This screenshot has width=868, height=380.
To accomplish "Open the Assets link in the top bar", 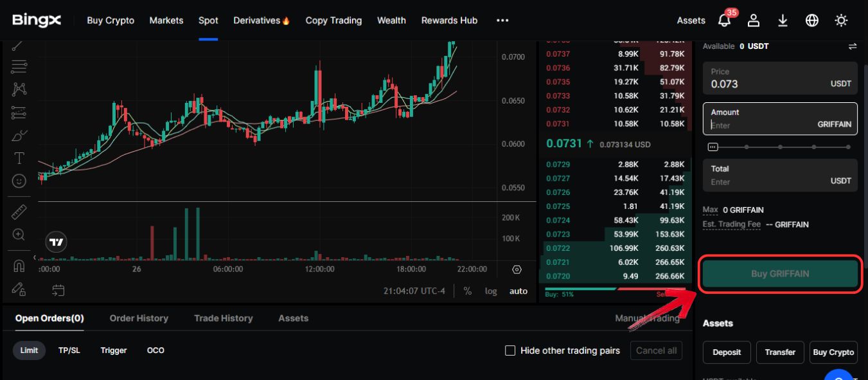I will [x=691, y=21].
